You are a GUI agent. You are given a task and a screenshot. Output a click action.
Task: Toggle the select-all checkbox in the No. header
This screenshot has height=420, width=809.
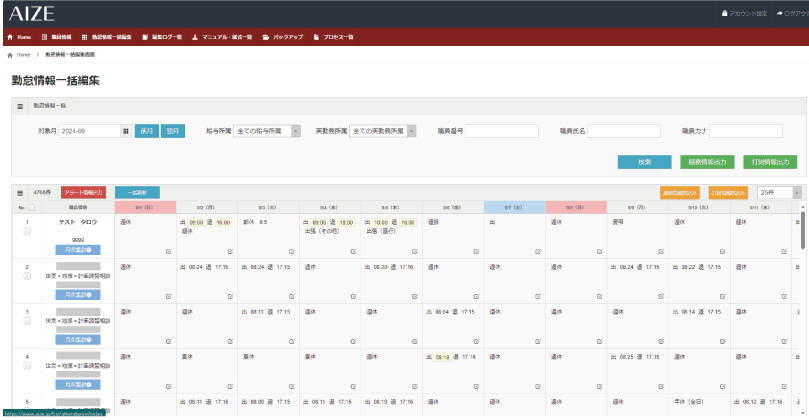31,208
